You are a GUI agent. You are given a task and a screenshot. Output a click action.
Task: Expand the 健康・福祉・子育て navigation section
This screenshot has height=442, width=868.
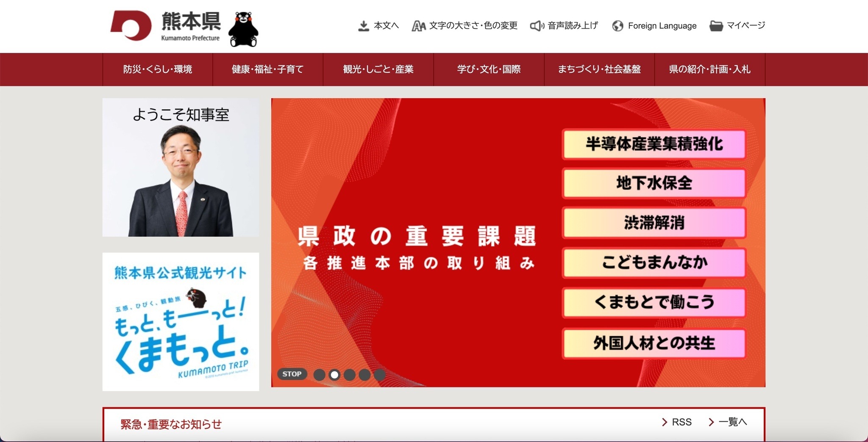(x=267, y=69)
